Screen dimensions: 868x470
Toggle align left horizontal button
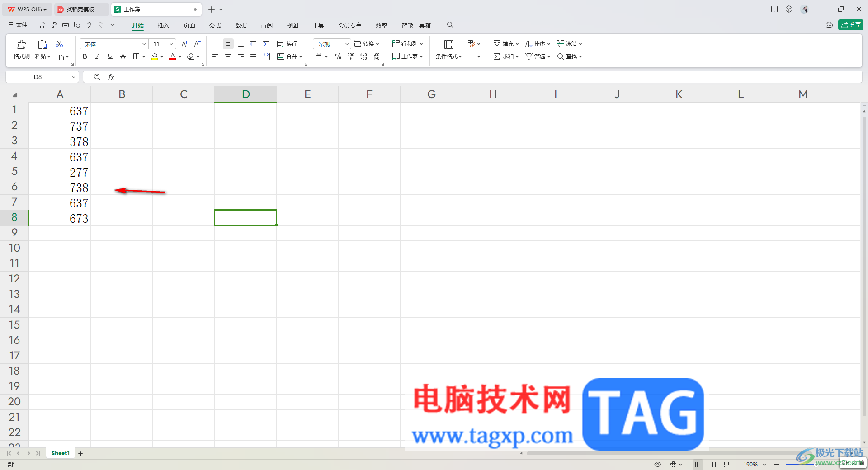(216, 56)
